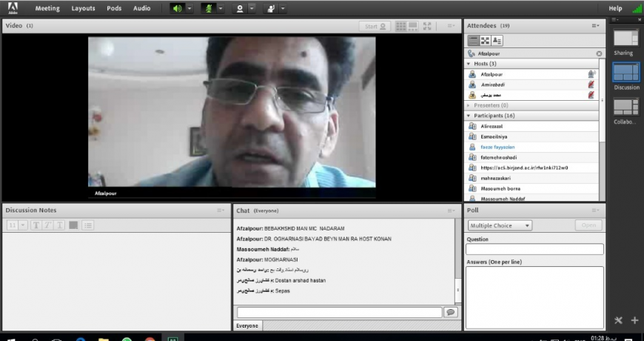Send chat message with speech bubble button

tap(451, 312)
